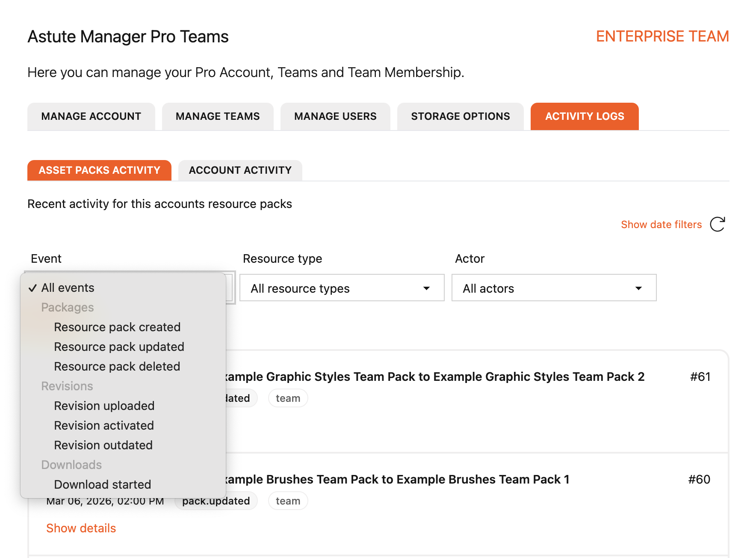Choose Resource pack created event

click(x=117, y=327)
